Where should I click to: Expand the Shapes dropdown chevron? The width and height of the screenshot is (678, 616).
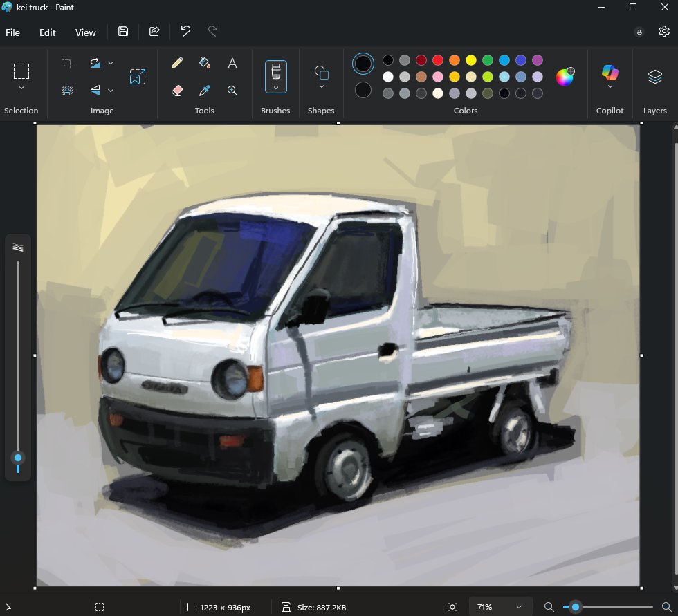[321, 87]
